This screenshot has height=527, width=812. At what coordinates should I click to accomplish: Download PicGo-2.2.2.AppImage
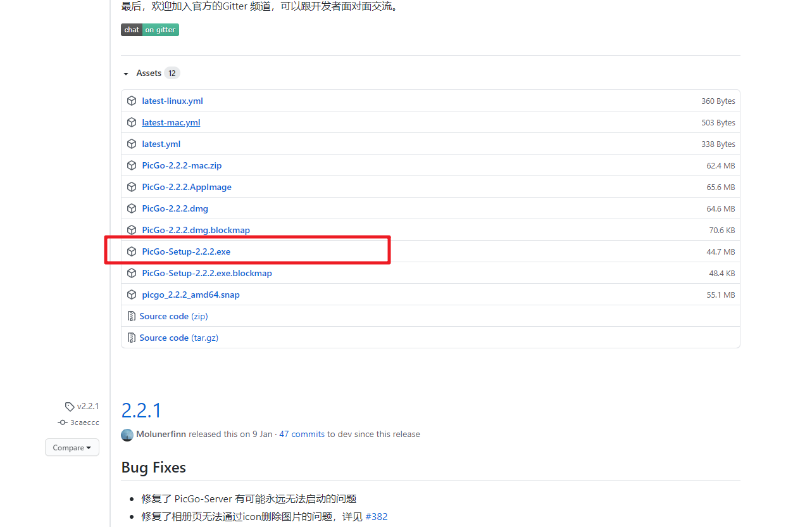[x=187, y=187]
